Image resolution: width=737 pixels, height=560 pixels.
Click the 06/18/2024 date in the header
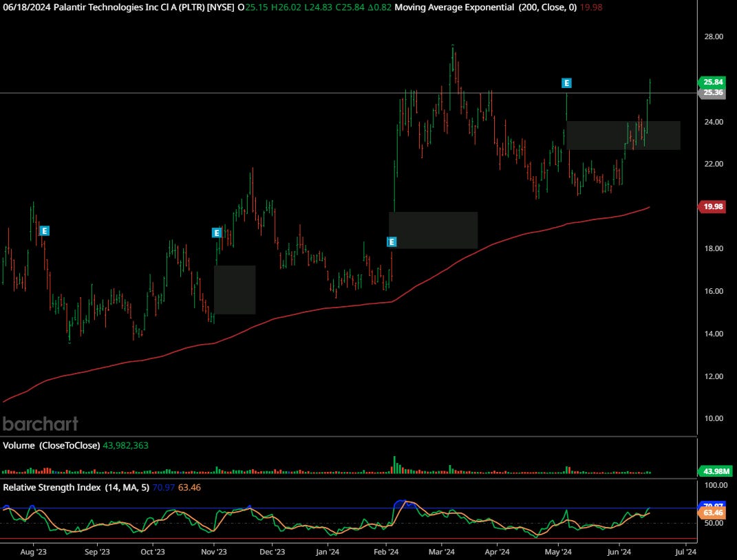coord(26,8)
